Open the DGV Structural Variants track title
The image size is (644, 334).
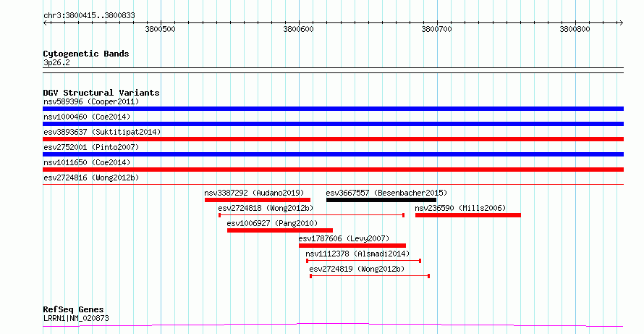101,93
